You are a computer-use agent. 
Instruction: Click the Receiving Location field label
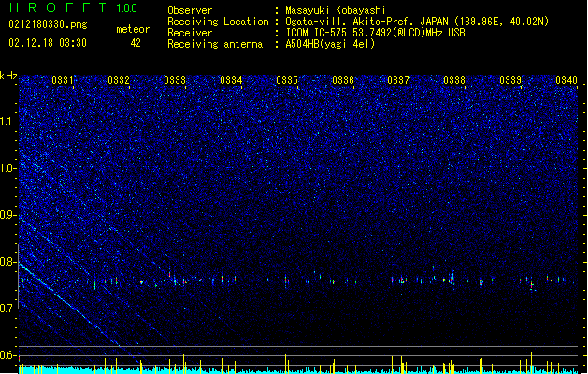pyautogui.click(x=218, y=22)
